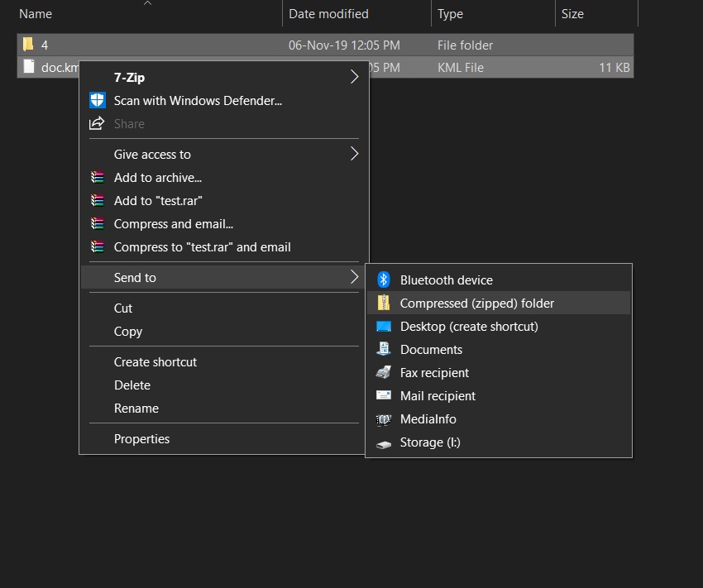The width and height of the screenshot is (703, 588).
Task: Sort by the Name column header
Action: [x=36, y=14]
